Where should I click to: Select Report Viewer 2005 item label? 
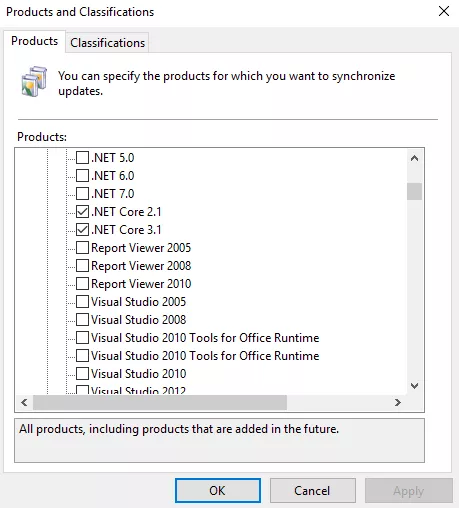(141, 248)
